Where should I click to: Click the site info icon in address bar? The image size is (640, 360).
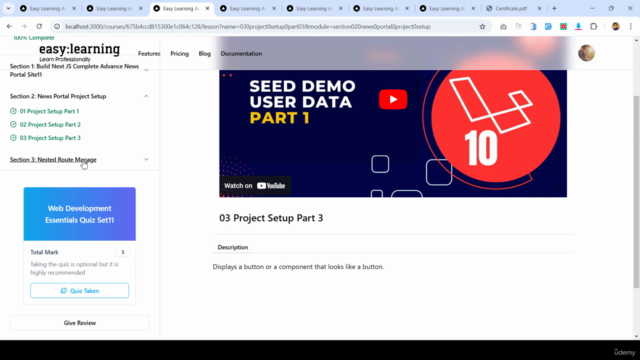click(x=57, y=27)
